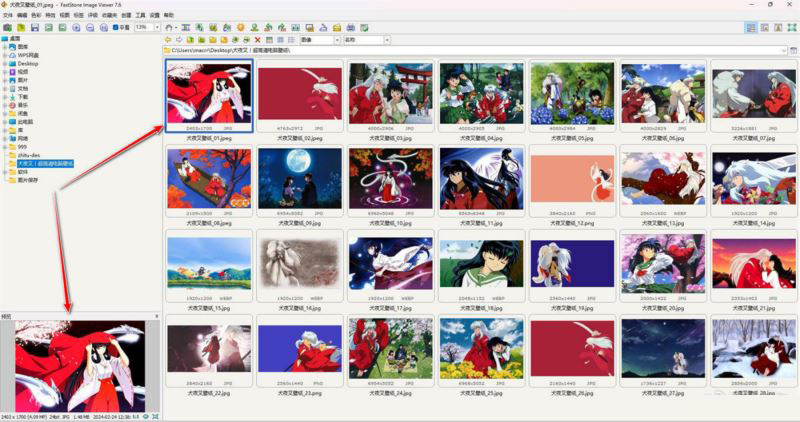
Task: Click the red X delete icon
Action: tap(258, 40)
